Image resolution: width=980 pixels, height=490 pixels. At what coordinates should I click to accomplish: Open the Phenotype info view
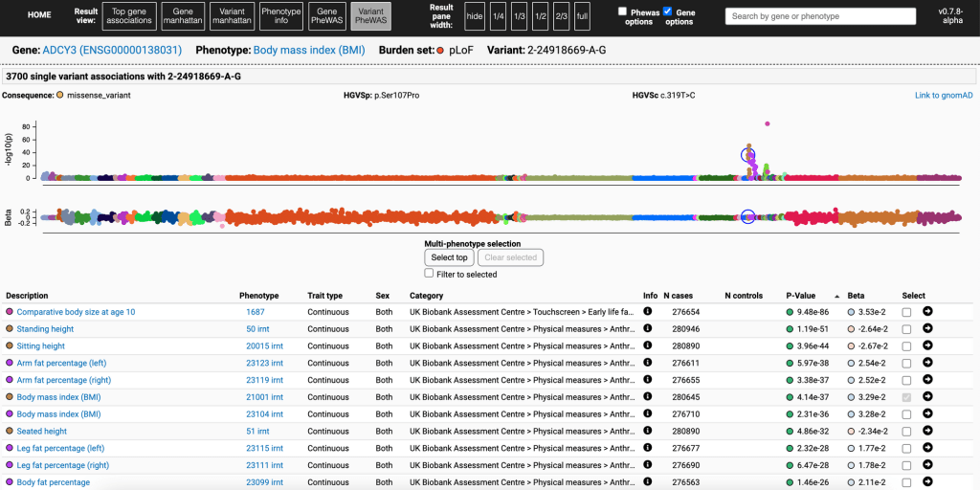click(280, 16)
